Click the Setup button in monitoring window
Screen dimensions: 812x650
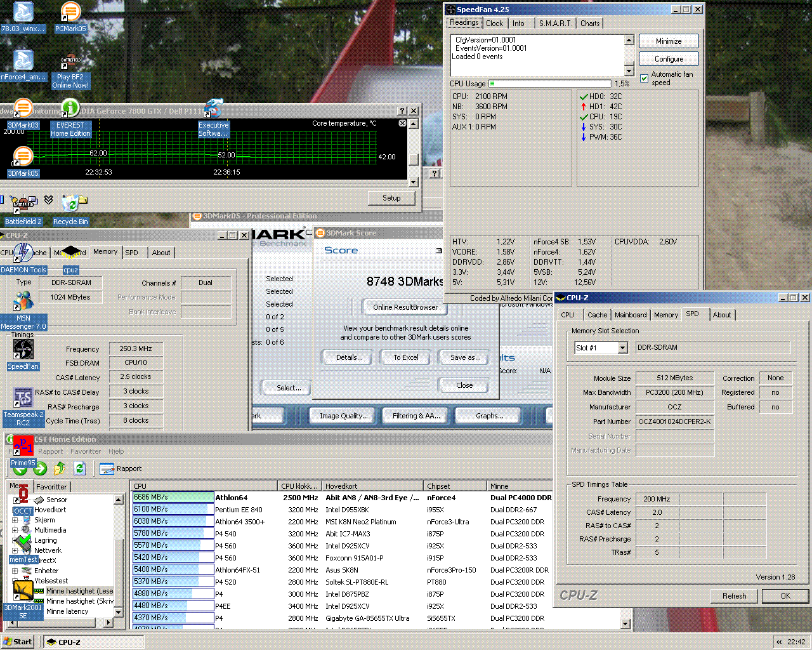coord(391,198)
